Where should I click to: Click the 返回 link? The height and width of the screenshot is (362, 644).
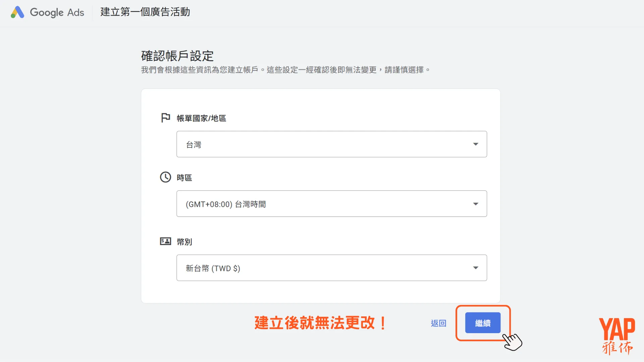tap(438, 323)
